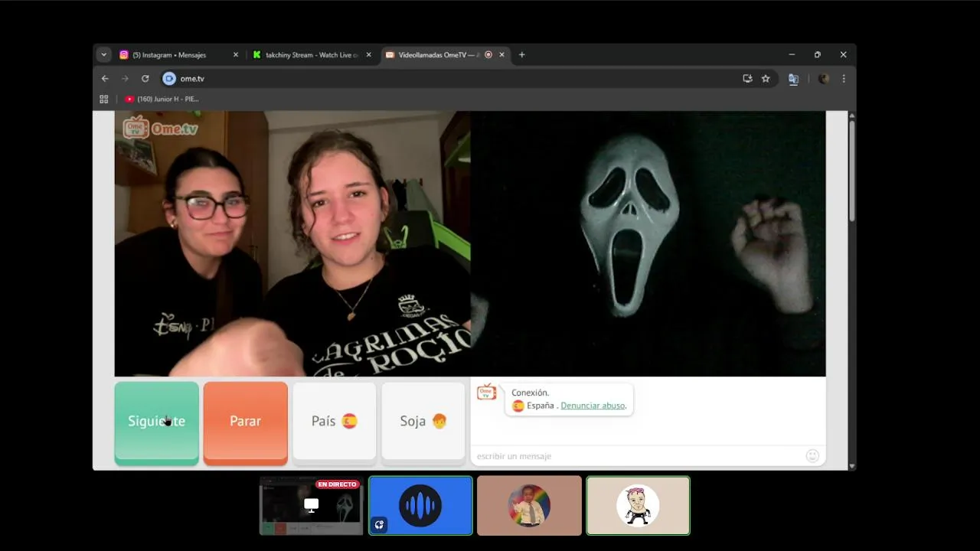Image resolution: width=980 pixels, height=551 pixels.
Task: Bookmark this page with the star
Action: (x=766, y=79)
